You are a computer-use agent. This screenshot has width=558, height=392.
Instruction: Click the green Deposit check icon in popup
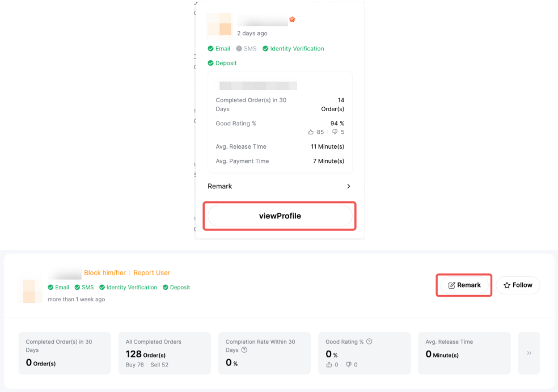pos(211,64)
